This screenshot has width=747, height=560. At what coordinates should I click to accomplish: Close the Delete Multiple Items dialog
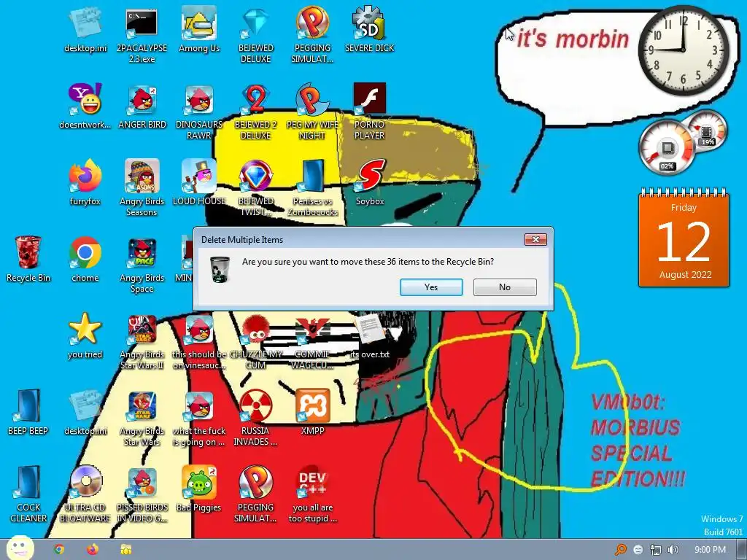(535, 239)
